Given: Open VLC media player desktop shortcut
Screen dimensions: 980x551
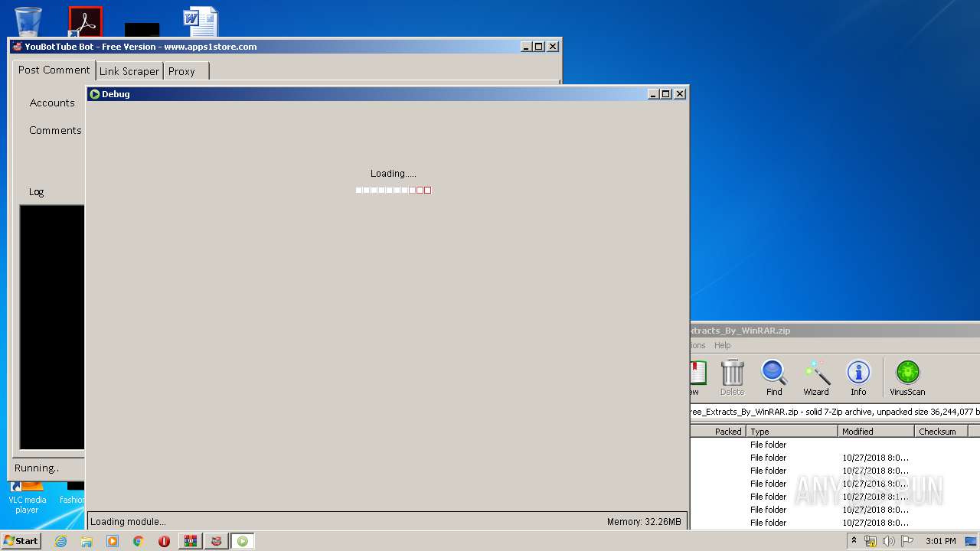Looking at the screenshot, I should (x=28, y=497).
